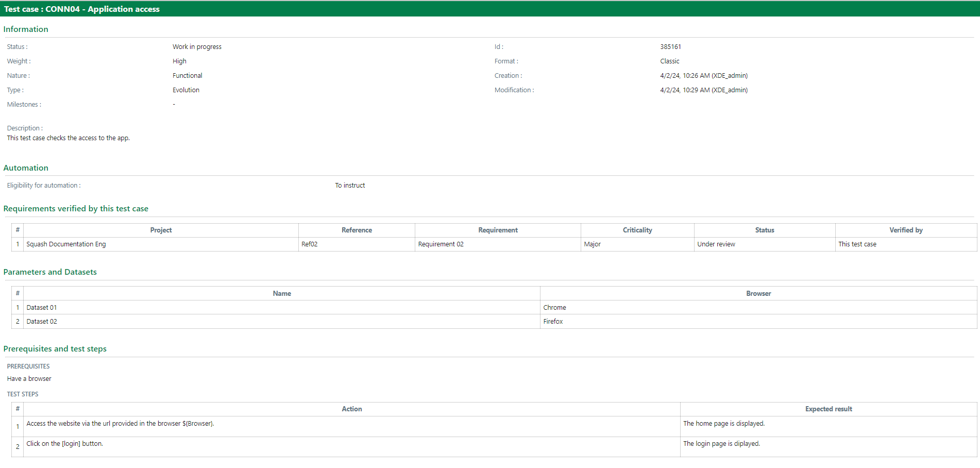
Task: Click the 'High' weight value
Action: (x=179, y=61)
